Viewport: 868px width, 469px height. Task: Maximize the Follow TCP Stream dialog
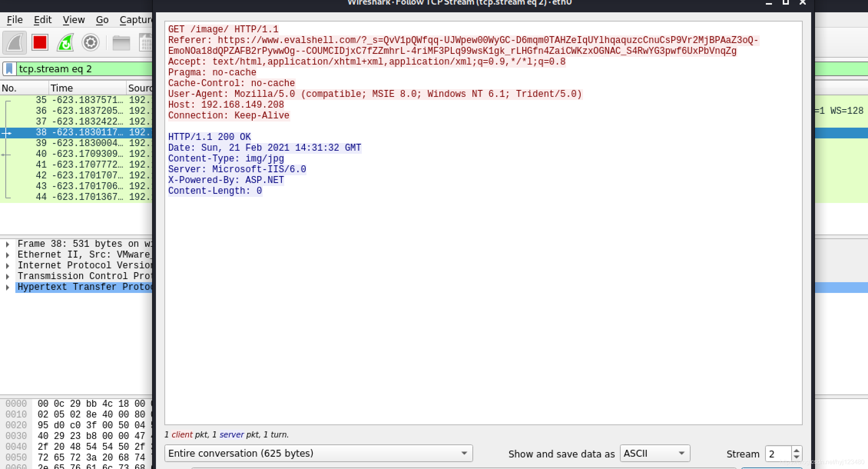(x=785, y=3)
